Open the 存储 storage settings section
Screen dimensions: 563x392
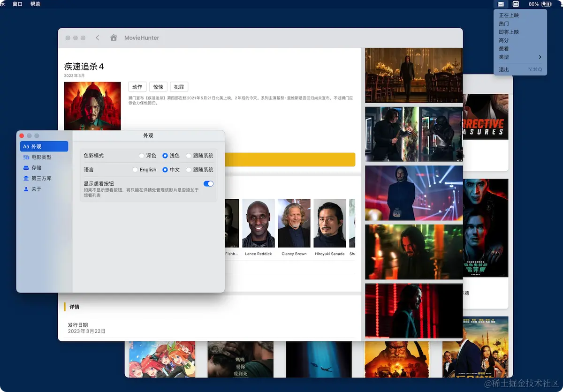pos(44,168)
